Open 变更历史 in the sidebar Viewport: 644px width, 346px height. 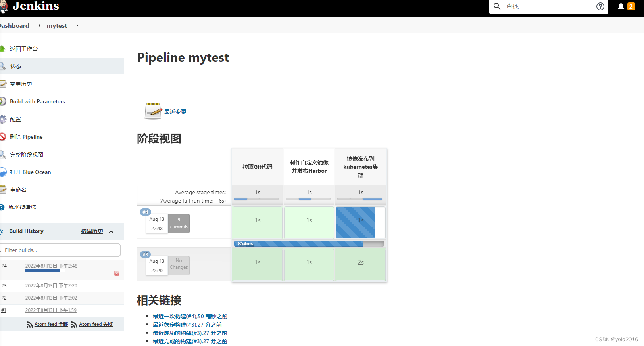pos(21,84)
